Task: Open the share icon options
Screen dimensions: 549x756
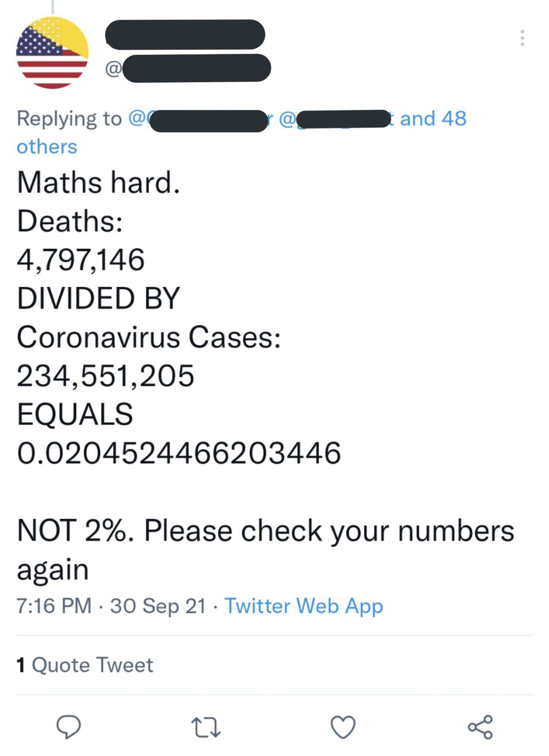Action: 480,727
